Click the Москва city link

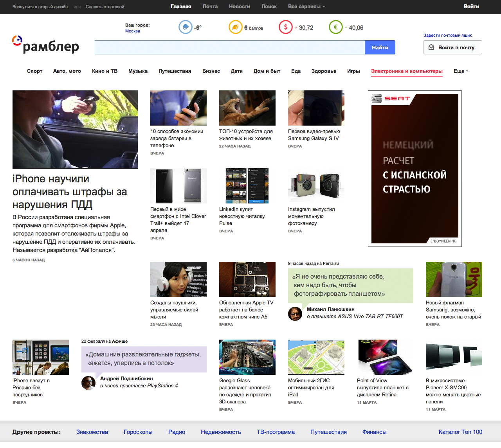tap(133, 31)
